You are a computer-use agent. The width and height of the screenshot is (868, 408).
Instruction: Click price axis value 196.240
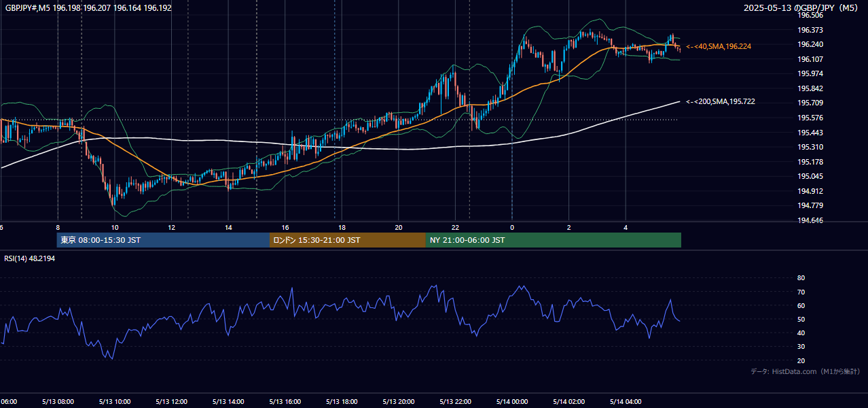[x=810, y=44]
